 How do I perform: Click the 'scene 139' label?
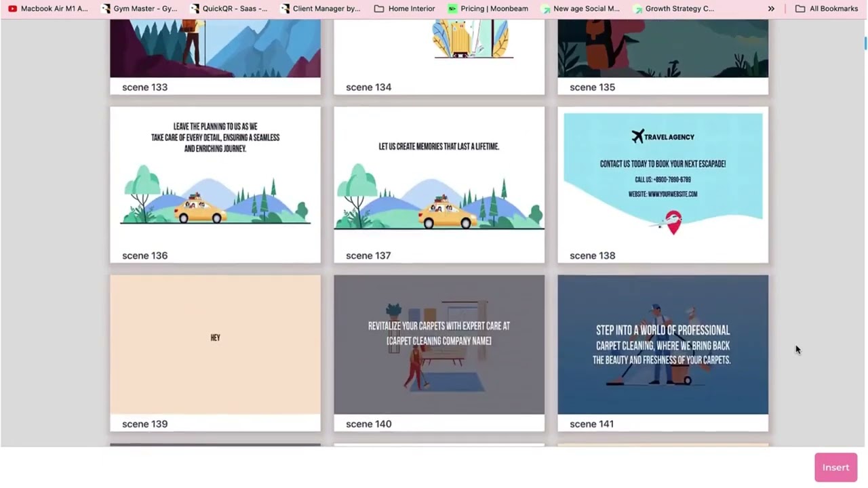[x=144, y=424]
